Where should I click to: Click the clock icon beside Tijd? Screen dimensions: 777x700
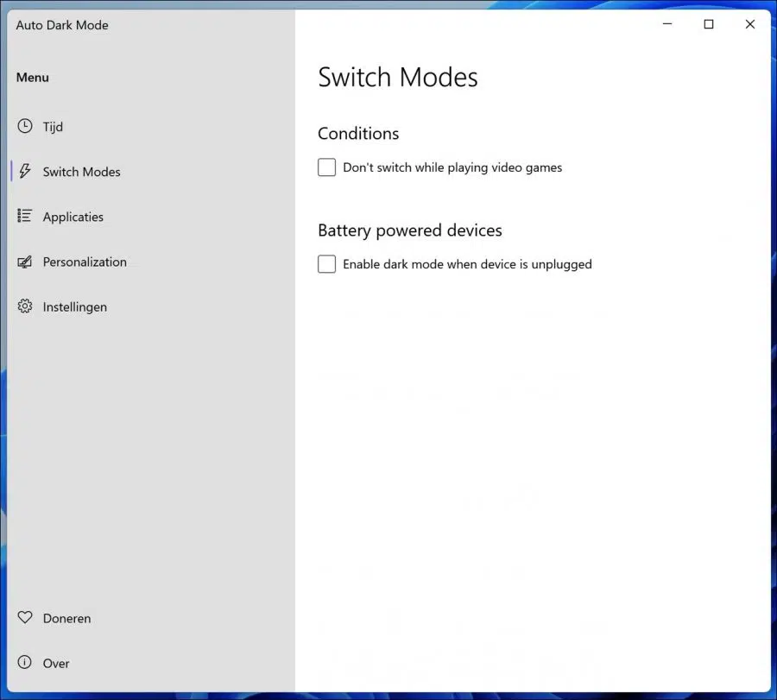pos(25,126)
